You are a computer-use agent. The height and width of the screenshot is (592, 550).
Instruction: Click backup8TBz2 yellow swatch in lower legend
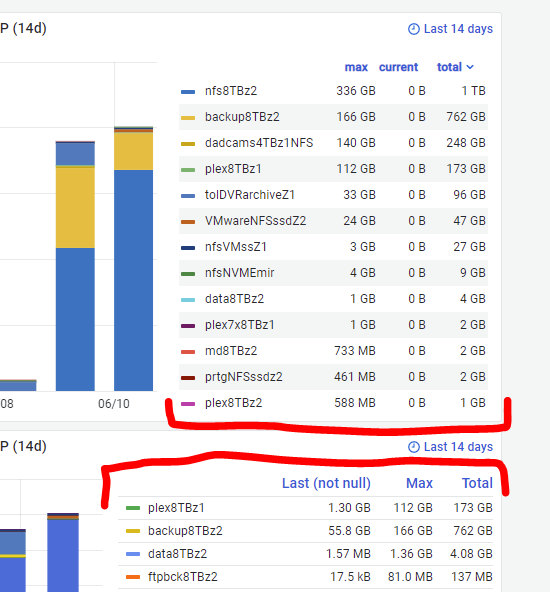click(x=133, y=531)
